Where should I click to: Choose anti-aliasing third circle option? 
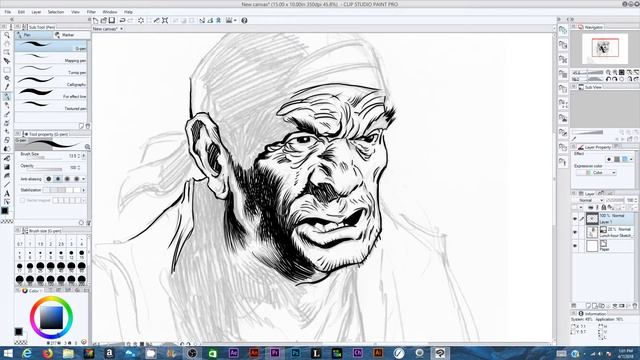[67, 179]
